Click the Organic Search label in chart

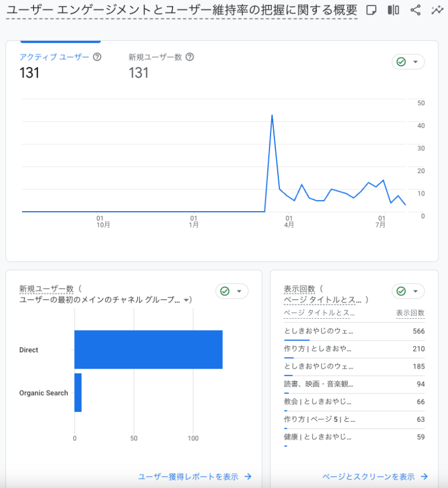pos(44,393)
